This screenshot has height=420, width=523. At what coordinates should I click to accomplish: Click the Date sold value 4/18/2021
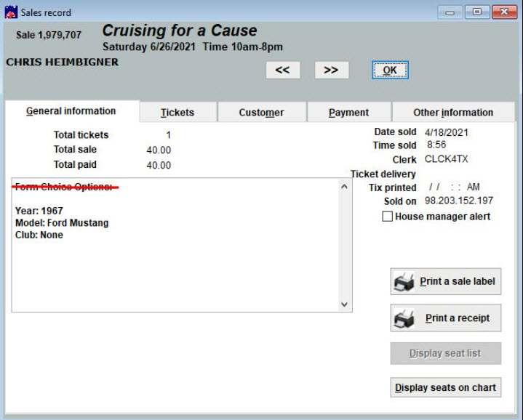click(447, 132)
